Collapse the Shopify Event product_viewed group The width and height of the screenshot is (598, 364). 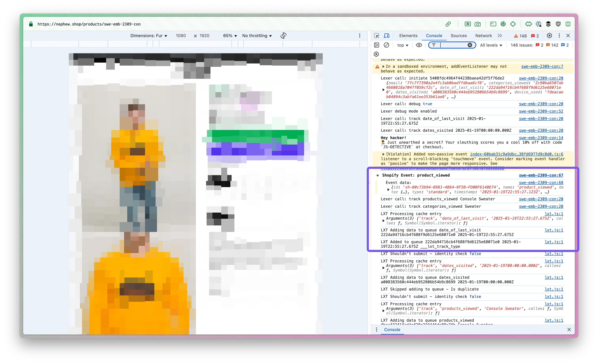pyautogui.click(x=378, y=175)
